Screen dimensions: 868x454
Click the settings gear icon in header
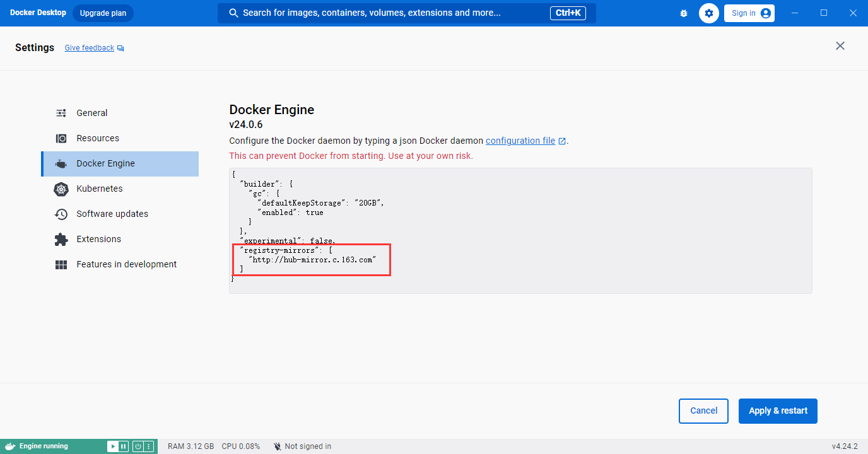point(709,13)
